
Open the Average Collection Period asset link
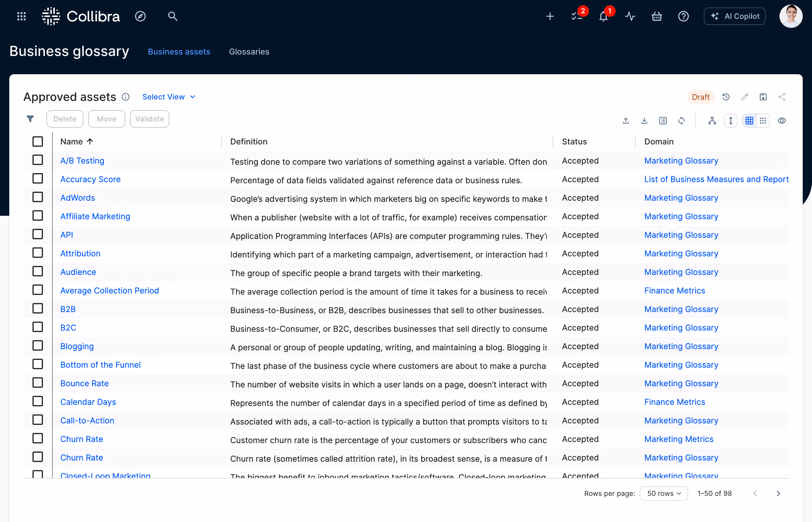coord(109,291)
